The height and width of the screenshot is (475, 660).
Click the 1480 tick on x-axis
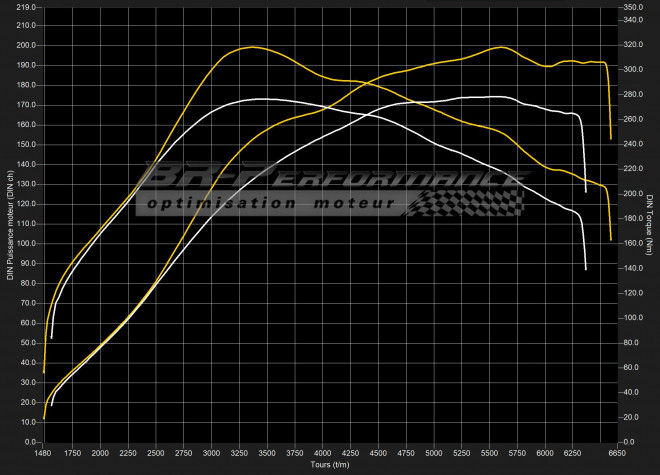pyautogui.click(x=44, y=453)
